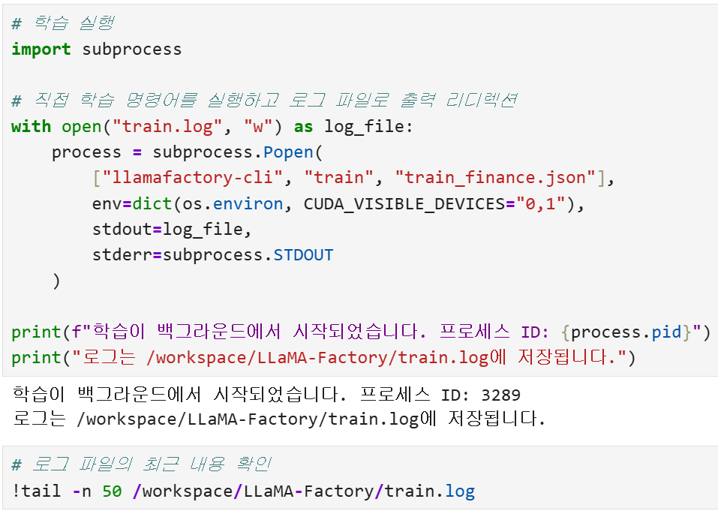
Task: Click the '# 로그 파일의 최근 내용 확인' comment
Action: pyautogui.click(x=141, y=464)
